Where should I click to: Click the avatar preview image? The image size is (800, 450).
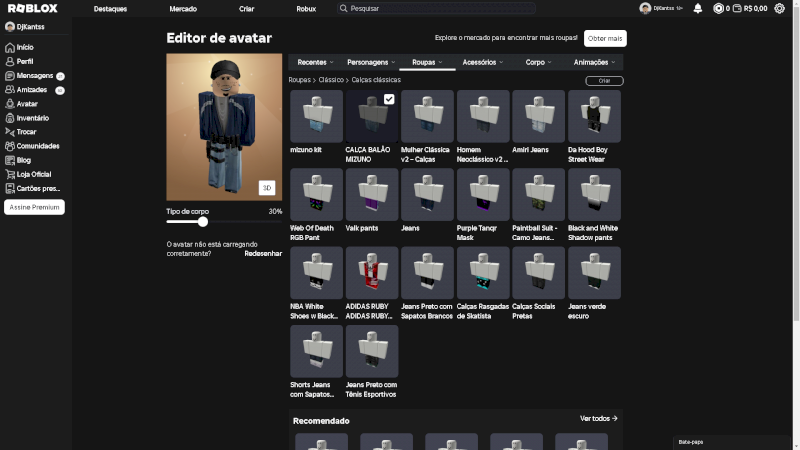[x=224, y=127]
